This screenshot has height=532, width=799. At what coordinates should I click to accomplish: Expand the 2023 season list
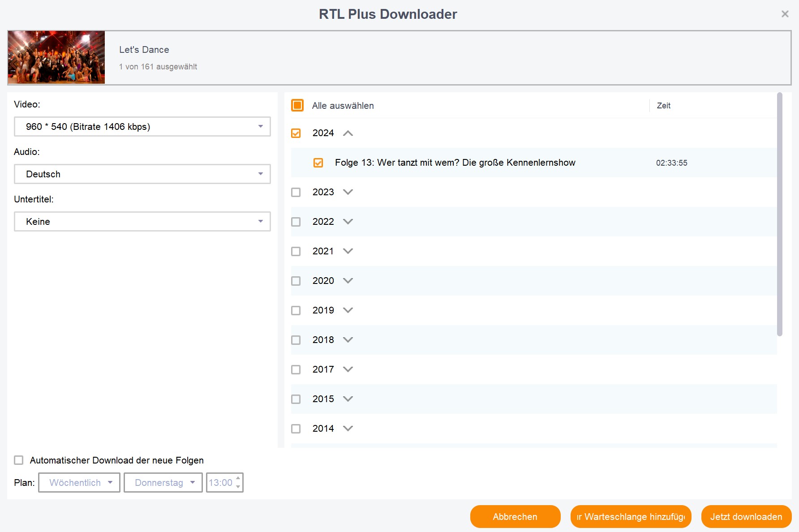(348, 192)
